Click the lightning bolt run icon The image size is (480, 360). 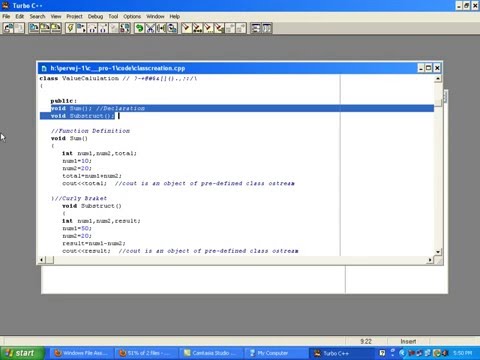70,28
